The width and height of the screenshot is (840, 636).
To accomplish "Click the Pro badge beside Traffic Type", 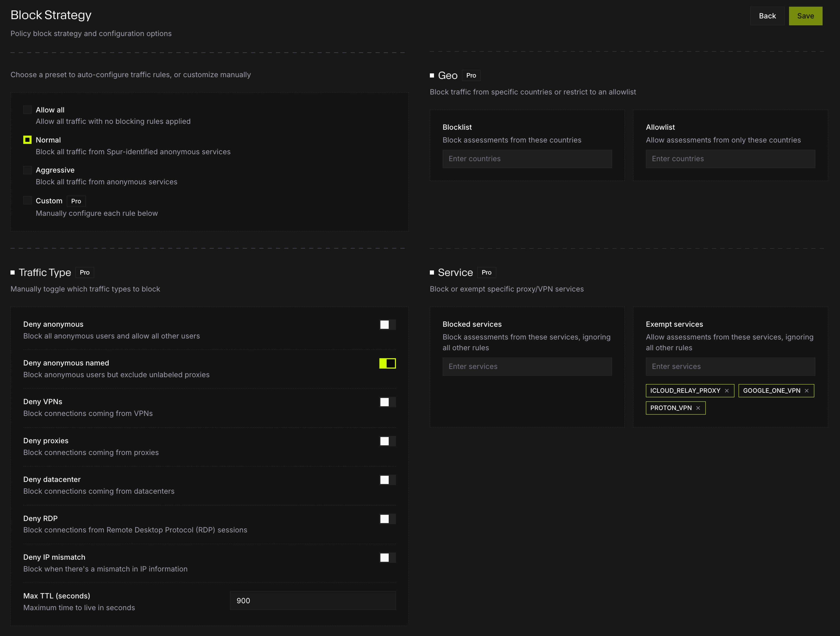I will (x=85, y=273).
